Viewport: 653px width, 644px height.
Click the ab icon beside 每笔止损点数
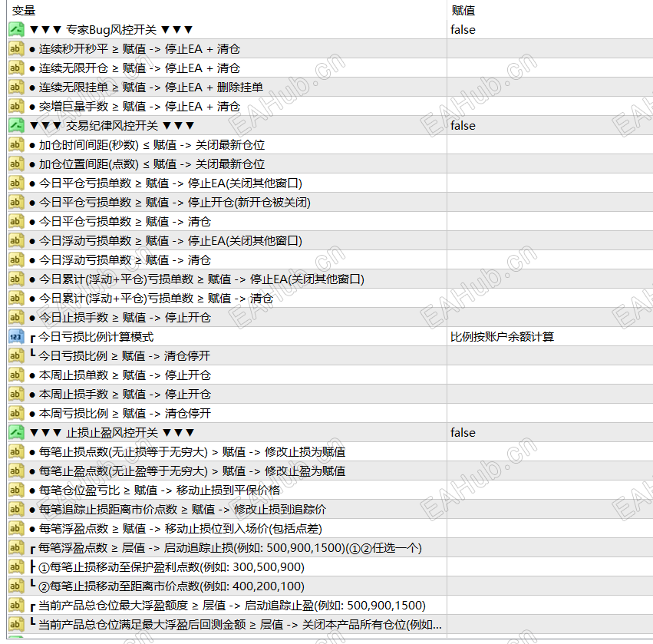pos(16,451)
